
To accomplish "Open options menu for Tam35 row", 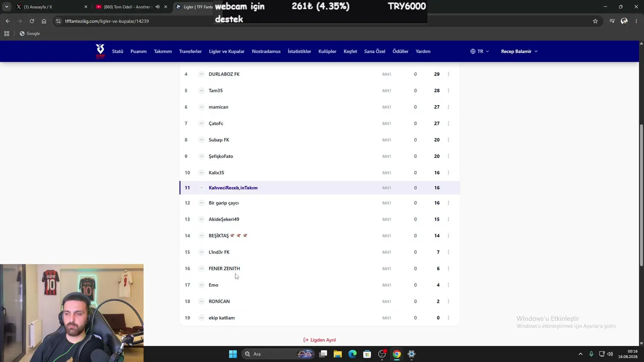I will pyautogui.click(x=448, y=90).
